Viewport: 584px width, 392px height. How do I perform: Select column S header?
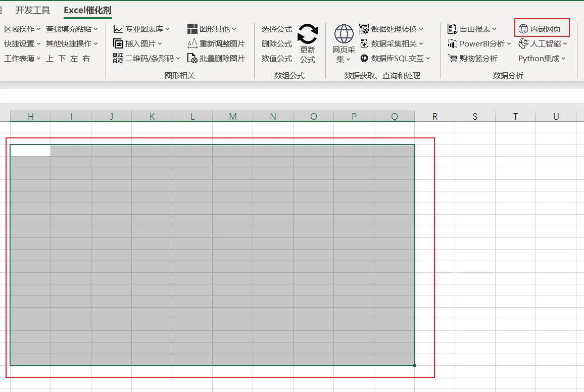click(475, 116)
